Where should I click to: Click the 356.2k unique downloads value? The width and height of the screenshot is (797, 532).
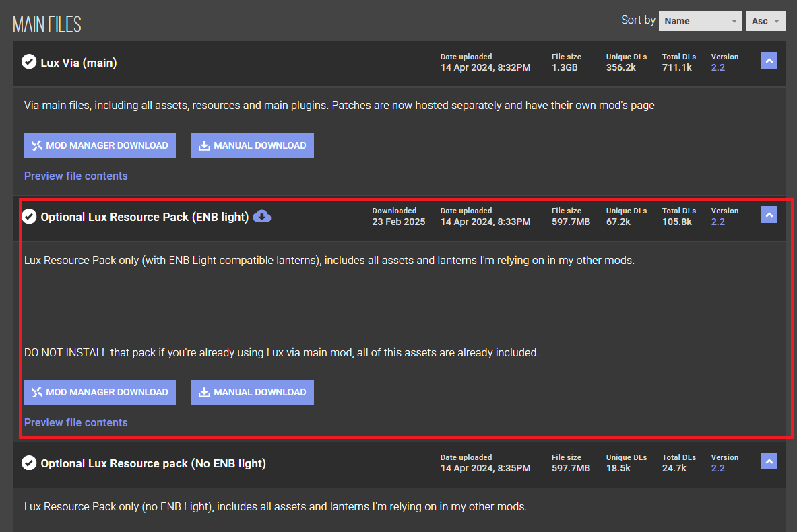(x=620, y=67)
